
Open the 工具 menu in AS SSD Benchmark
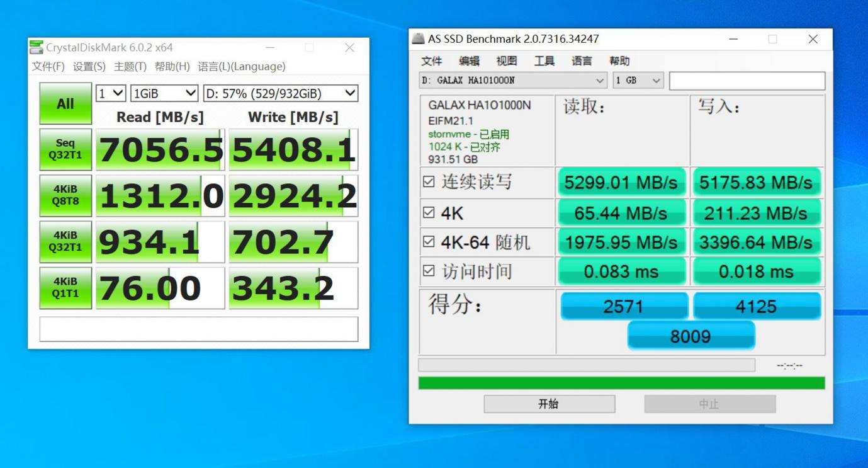tap(544, 61)
